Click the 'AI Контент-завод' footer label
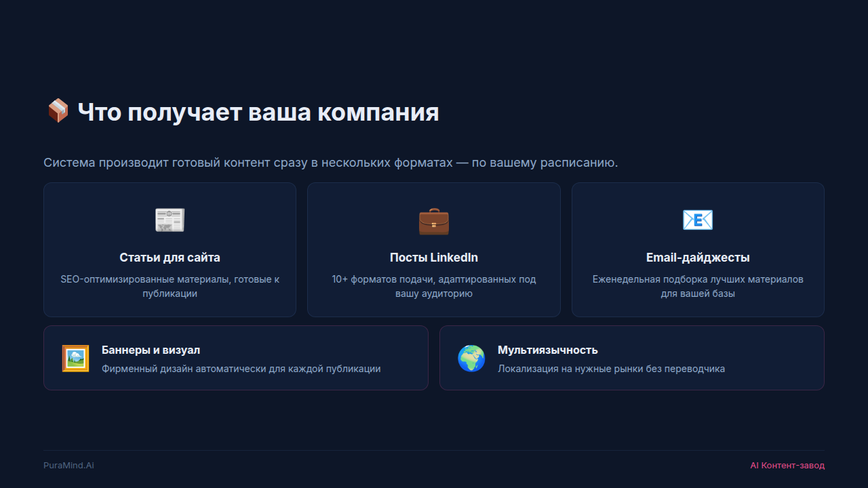The image size is (868, 488). [x=787, y=466]
